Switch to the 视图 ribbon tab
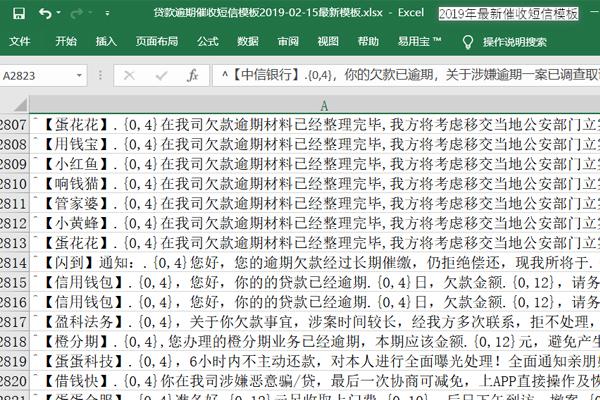This screenshot has height=400, width=600. 328,41
